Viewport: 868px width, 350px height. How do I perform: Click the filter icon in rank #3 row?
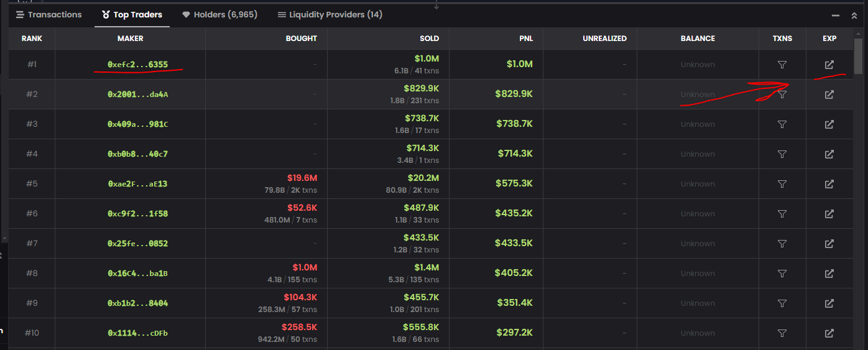[782, 124]
